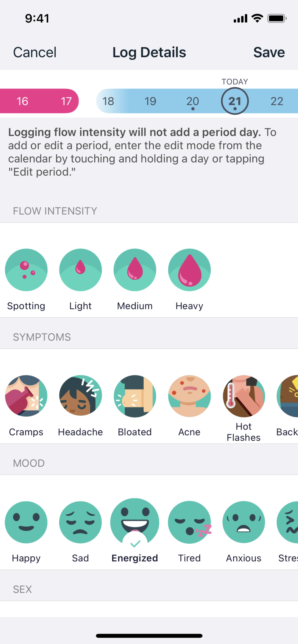Screen dimensions: 298x644
Task: Toggle the Anxious mood face
Action: coord(244,522)
